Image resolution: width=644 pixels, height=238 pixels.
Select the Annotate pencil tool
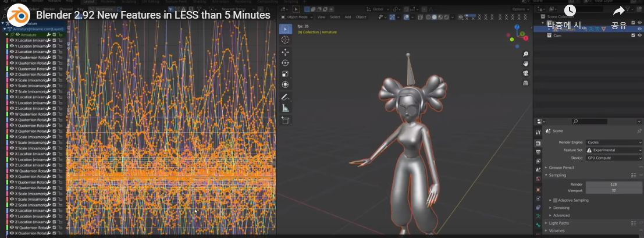tap(286, 97)
